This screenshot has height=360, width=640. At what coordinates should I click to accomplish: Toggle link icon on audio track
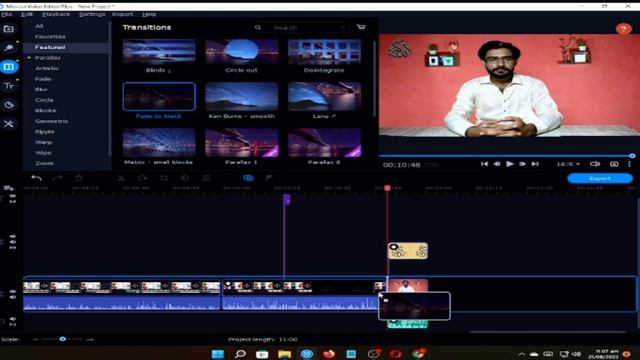click(13, 324)
